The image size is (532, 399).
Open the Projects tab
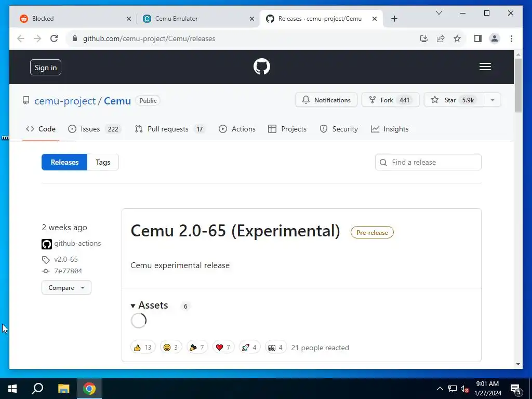point(287,129)
